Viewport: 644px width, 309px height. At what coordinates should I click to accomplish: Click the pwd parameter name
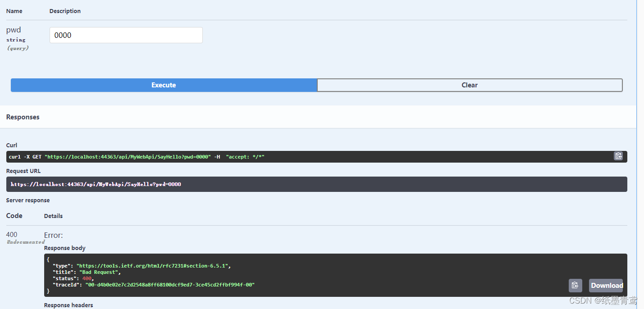click(14, 30)
